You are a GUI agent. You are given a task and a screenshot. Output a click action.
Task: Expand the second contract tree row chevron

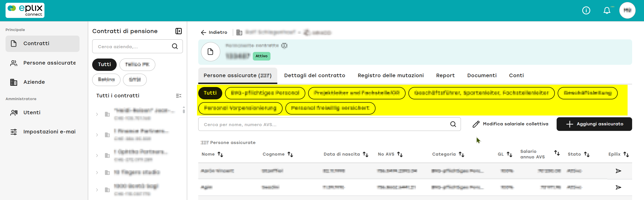click(x=97, y=135)
